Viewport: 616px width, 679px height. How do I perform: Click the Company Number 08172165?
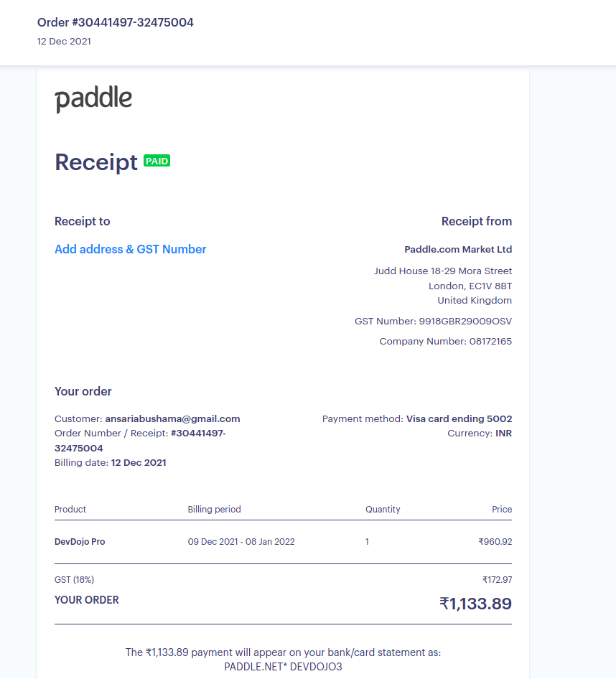click(x=446, y=341)
